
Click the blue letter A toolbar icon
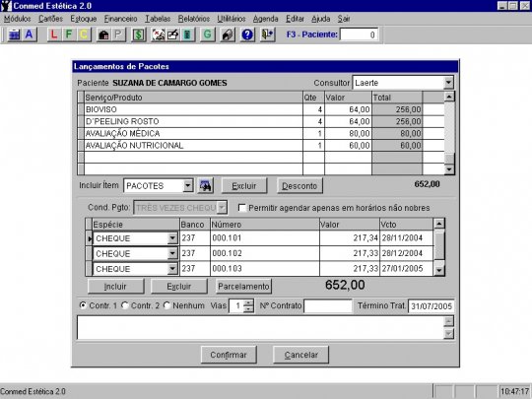click(30, 34)
